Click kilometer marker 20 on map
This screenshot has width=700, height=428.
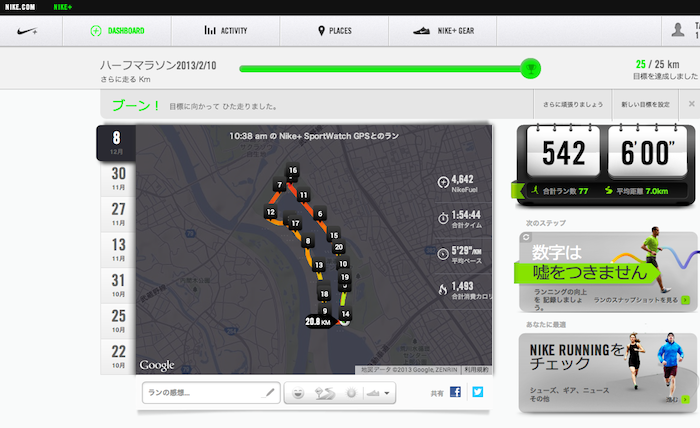coord(339,247)
